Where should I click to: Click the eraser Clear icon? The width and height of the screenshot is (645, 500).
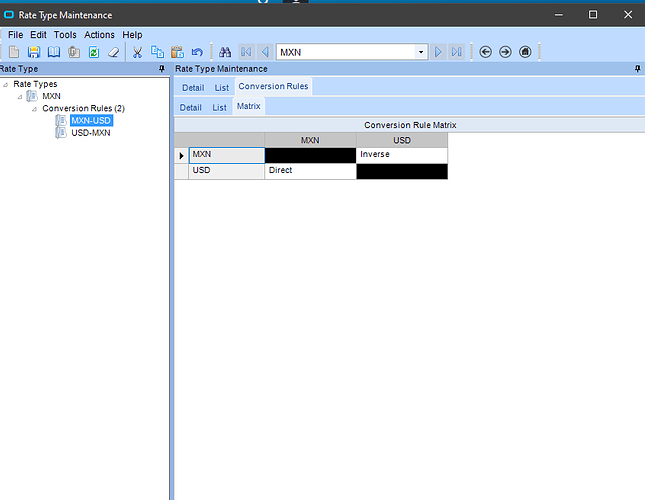[114, 52]
